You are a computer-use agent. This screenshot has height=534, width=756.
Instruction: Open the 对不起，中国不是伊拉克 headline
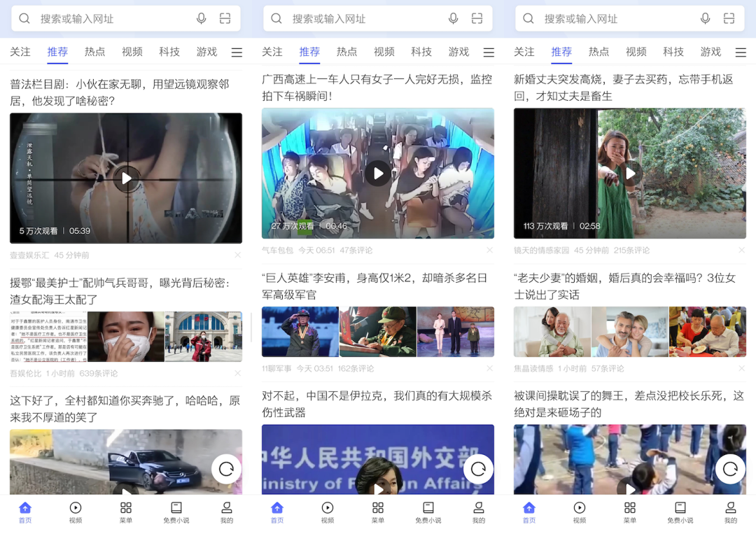coord(377,404)
